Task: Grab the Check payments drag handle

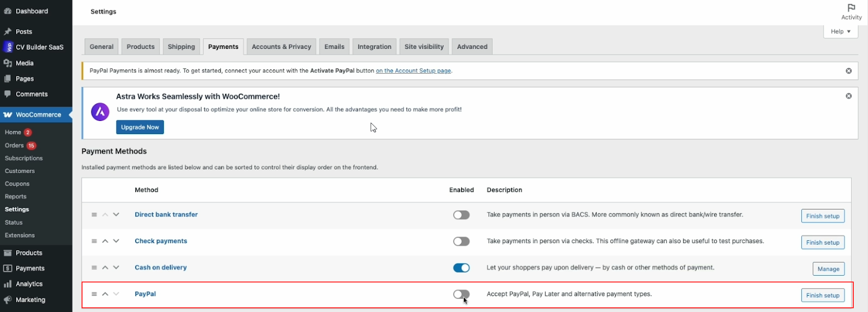Action: point(94,241)
